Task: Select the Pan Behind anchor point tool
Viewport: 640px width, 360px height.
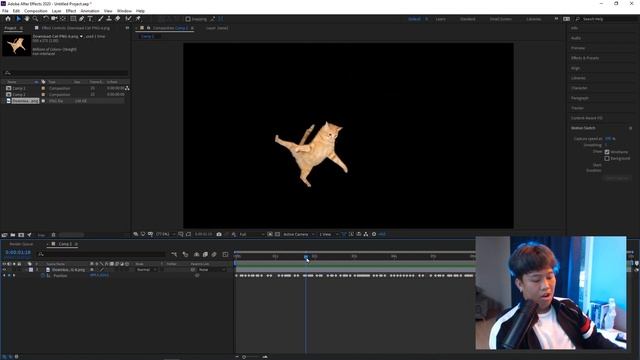Action: pyautogui.click(x=63, y=19)
